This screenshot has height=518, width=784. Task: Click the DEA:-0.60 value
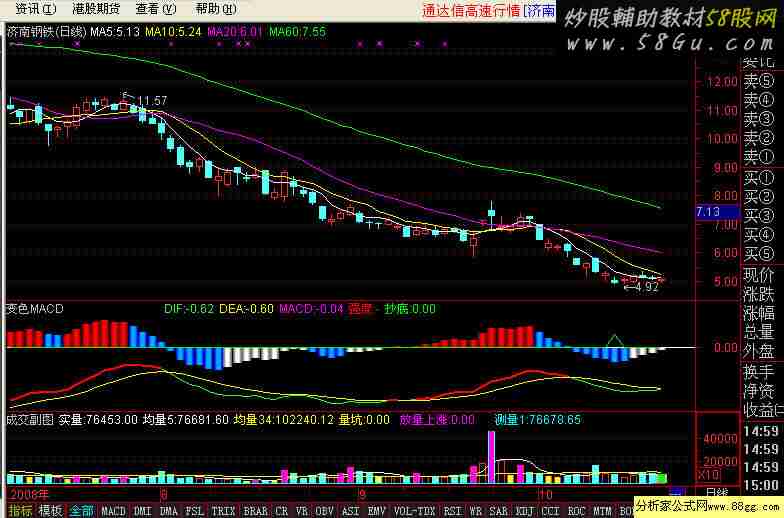[x=246, y=309]
